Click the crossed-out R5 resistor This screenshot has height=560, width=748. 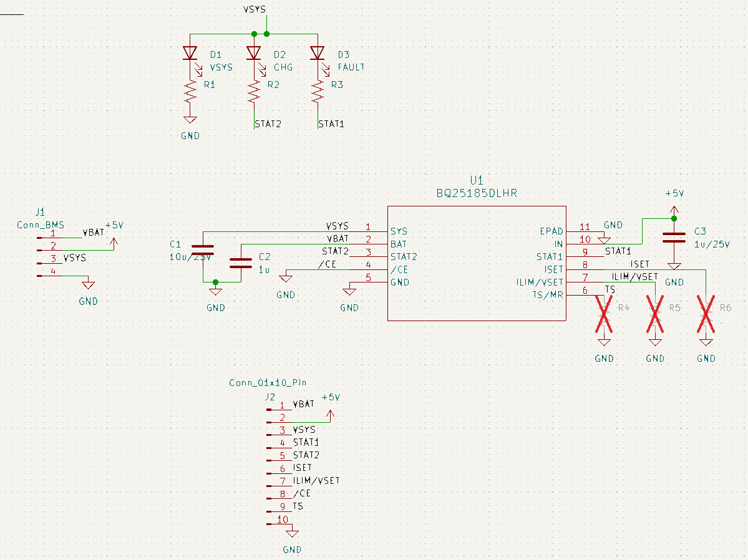(x=655, y=314)
